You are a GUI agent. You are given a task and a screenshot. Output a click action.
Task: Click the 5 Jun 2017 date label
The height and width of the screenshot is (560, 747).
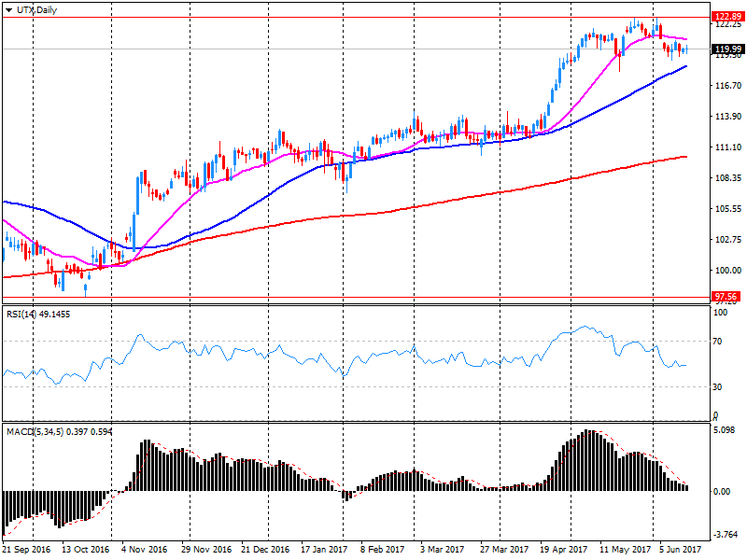(681, 550)
